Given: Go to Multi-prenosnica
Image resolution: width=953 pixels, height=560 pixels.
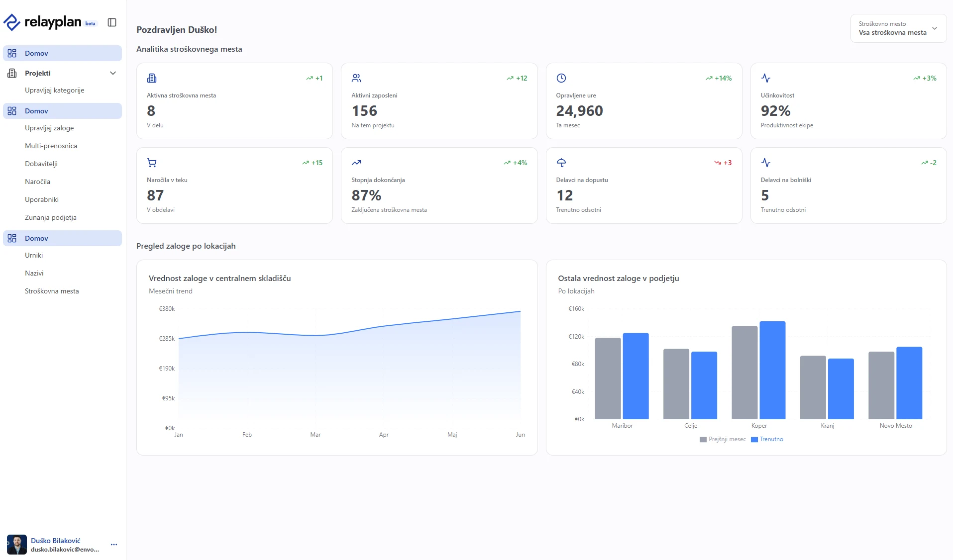Looking at the screenshot, I should [51, 146].
